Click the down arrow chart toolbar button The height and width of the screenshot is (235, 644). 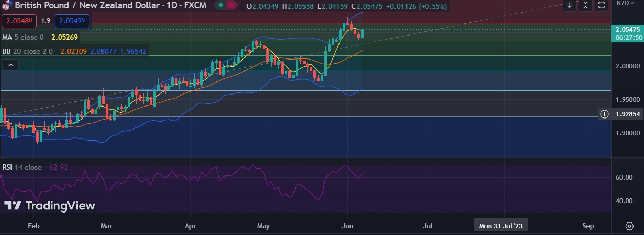point(570,6)
